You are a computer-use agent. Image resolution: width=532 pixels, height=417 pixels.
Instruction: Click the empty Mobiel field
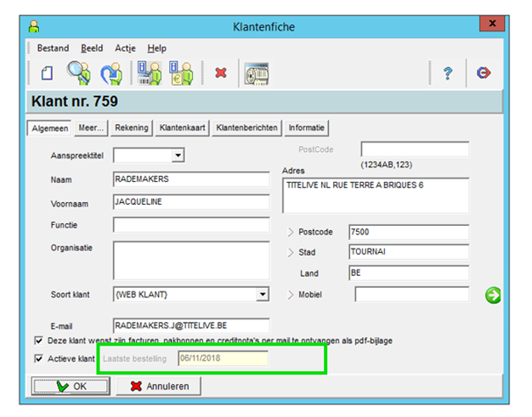(x=412, y=294)
